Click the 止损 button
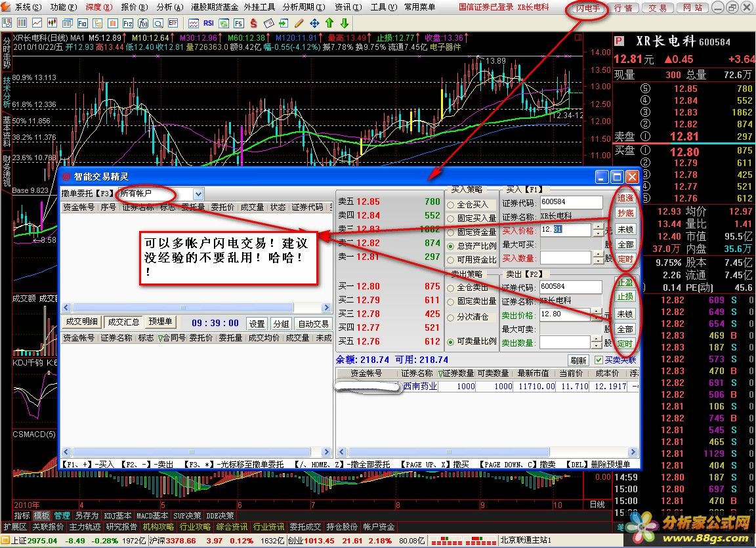Image resolution: width=756 pixels, height=548 pixels. tap(625, 297)
